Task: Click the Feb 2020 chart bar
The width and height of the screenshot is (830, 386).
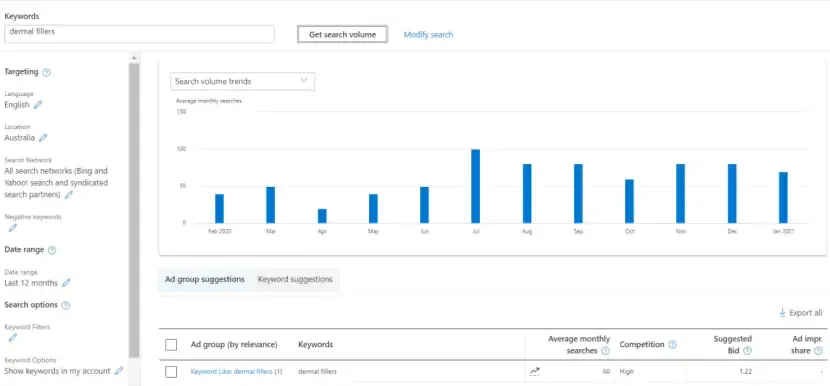Action: tap(219, 209)
